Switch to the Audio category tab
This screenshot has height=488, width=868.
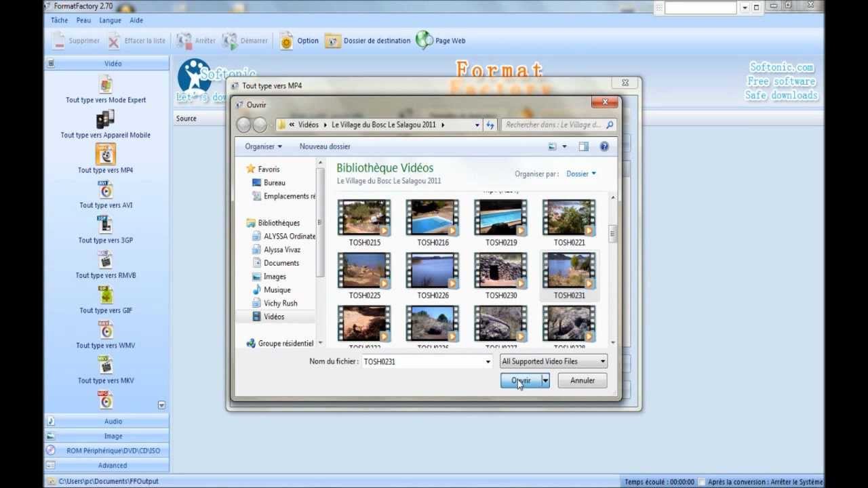pyautogui.click(x=106, y=422)
